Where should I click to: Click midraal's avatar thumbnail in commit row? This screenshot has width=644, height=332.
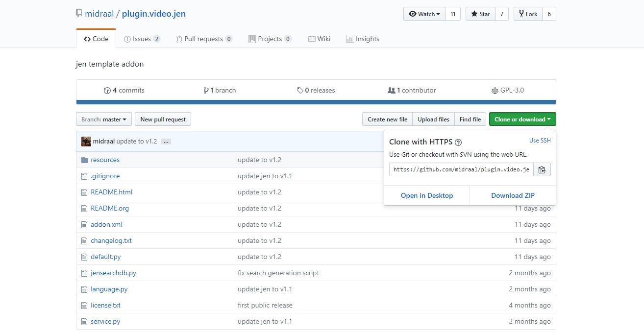point(86,141)
